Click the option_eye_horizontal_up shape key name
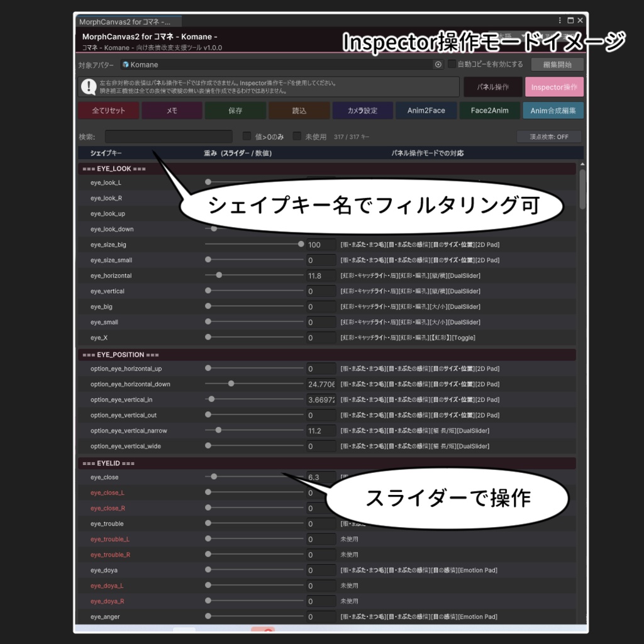 (x=126, y=369)
